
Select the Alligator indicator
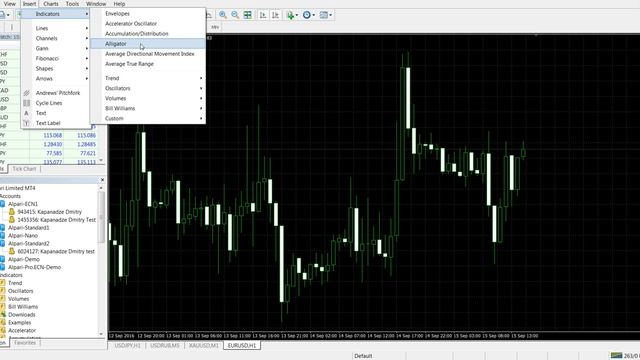point(148,44)
